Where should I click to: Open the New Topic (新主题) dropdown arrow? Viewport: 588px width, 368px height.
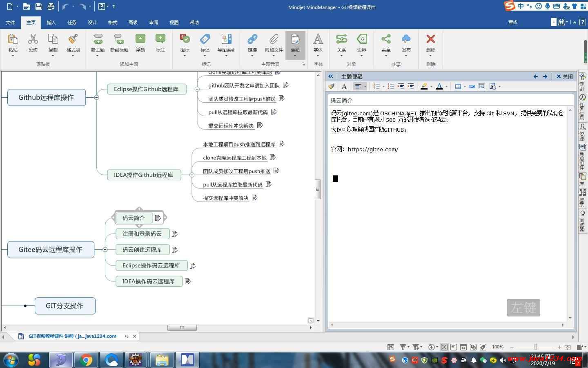[98, 56]
